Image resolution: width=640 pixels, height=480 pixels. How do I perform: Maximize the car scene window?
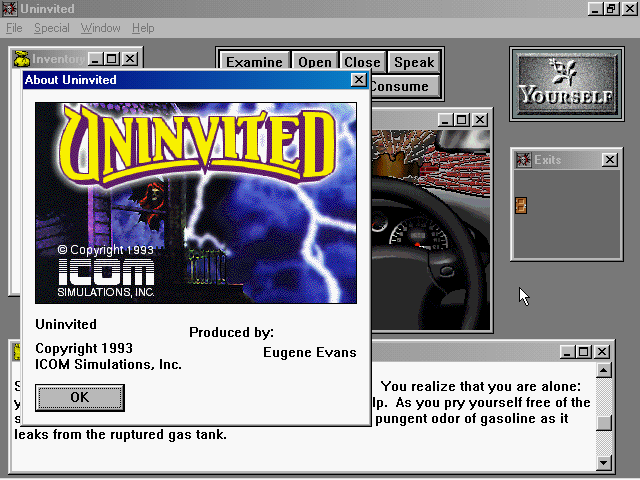(462, 120)
